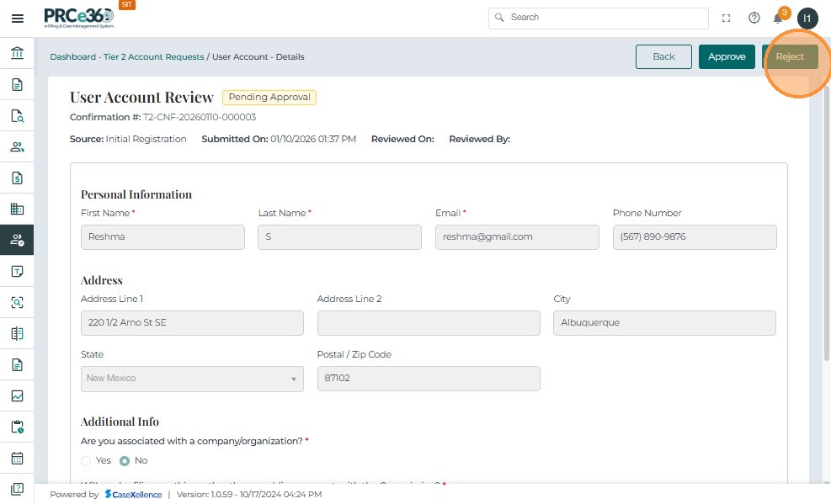This screenshot has height=504, width=831.
Task: Open the document search sidebar icon
Action: pyautogui.click(x=17, y=115)
